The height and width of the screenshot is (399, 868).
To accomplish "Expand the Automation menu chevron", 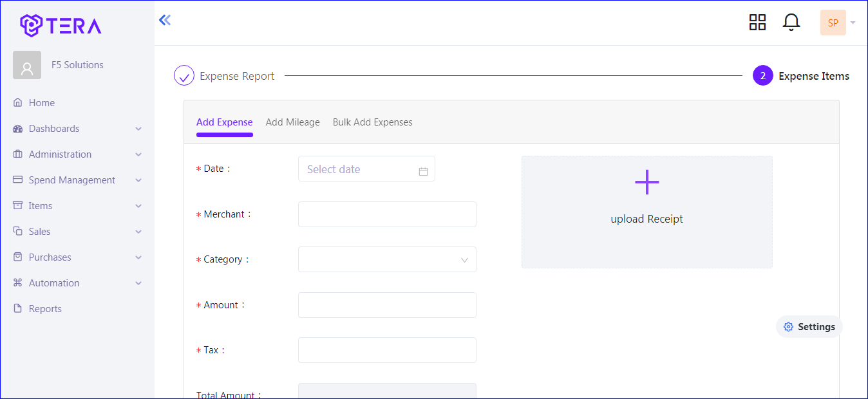I will (x=138, y=283).
